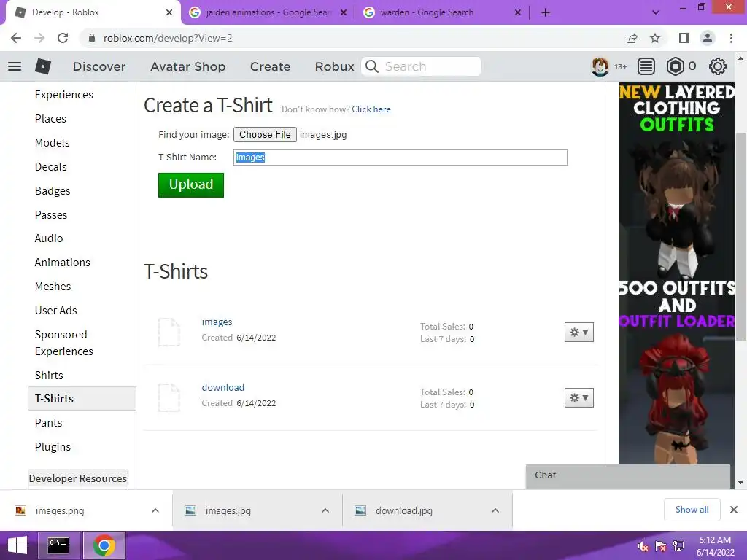Open the Action Center flag tray icon
This screenshot has height=560, width=747.
pos(661,546)
